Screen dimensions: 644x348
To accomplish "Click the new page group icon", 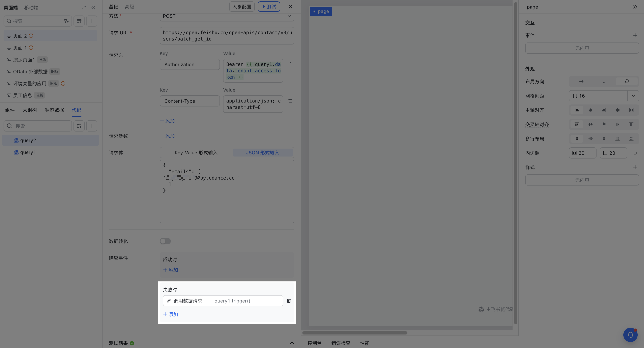I will point(79,21).
